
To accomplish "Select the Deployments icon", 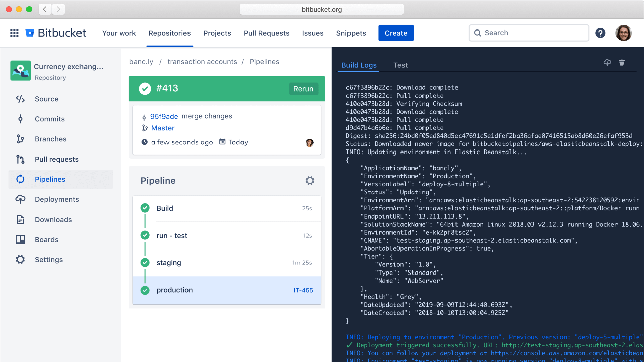I will [20, 199].
